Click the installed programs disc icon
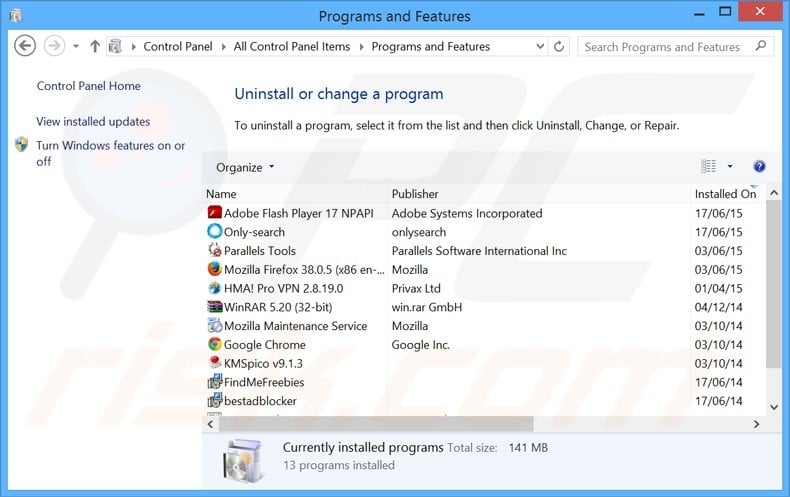This screenshot has width=790, height=497. pos(243,460)
